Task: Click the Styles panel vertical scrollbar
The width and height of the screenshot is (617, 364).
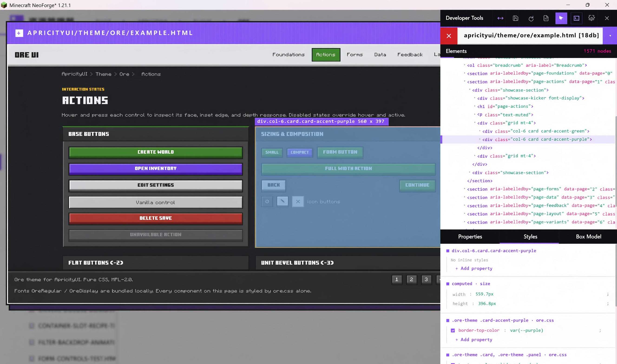Action: click(616, 275)
